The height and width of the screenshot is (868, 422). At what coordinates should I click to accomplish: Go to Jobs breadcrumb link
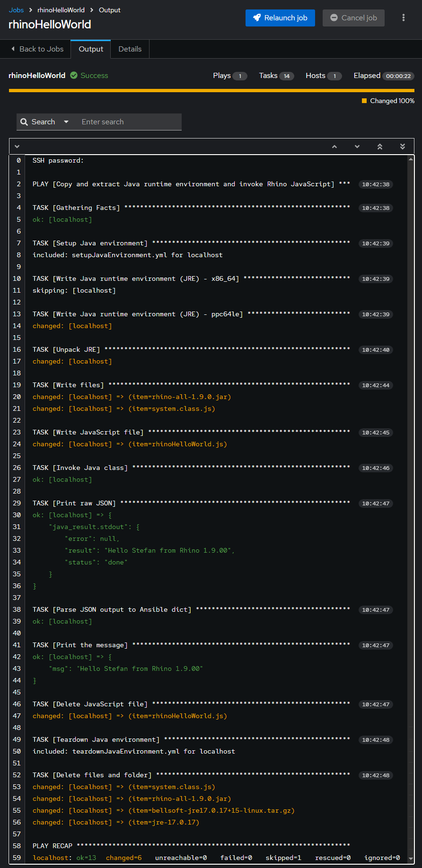pyautogui.click(x=16, y=10)
